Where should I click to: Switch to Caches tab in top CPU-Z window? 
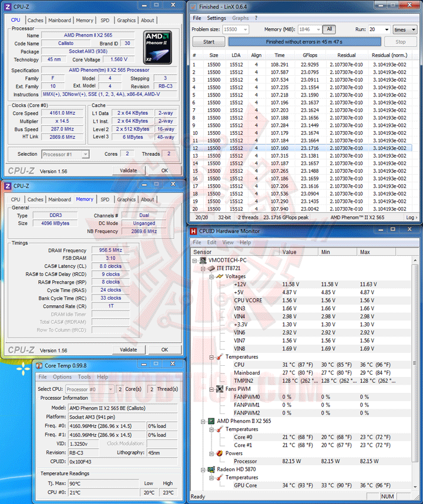coord(35,20)
